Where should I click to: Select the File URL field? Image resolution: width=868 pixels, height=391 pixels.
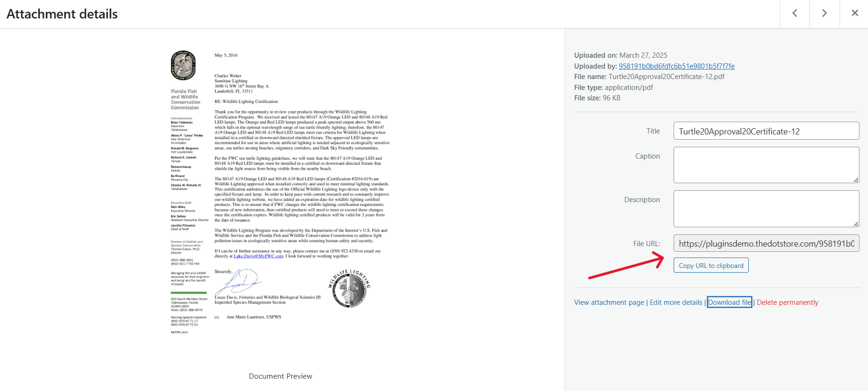(766, 244)
